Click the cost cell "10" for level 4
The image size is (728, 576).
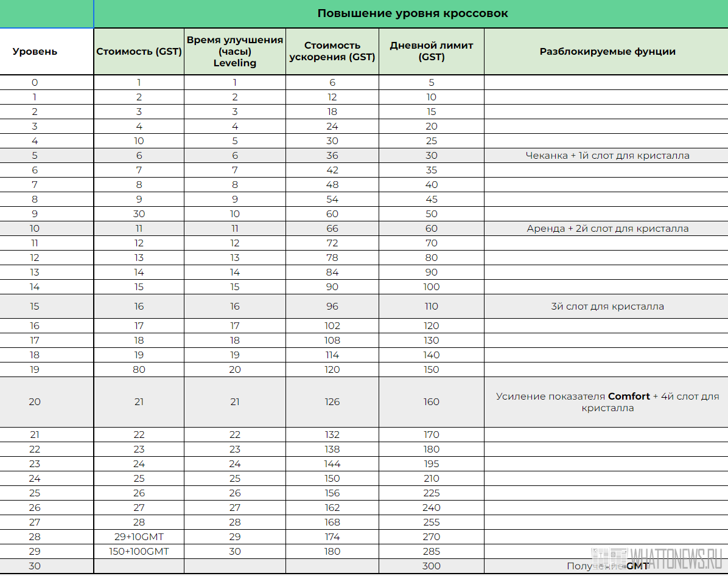pyautogui.click(x=139, y=141)
